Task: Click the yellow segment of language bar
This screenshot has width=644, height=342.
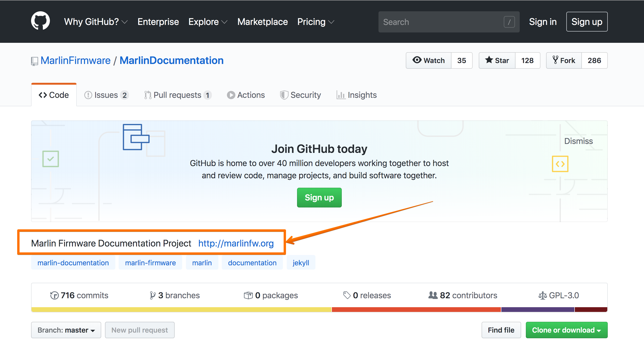Action: (181, 310)
